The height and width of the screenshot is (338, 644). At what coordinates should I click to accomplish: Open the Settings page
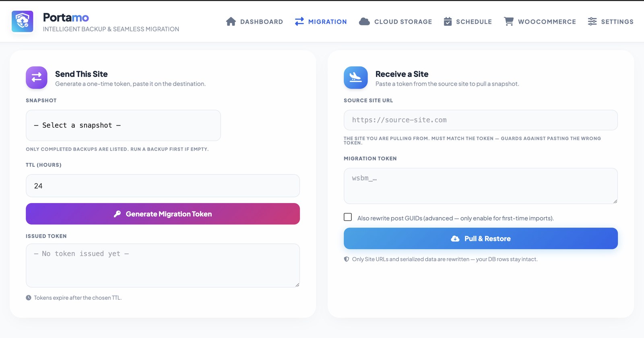[611, 21]
